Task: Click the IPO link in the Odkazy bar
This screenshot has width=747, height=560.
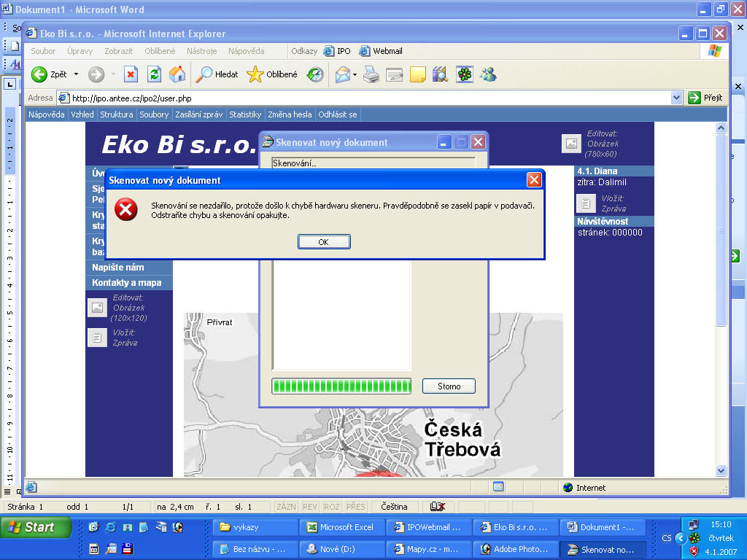Action: point(337,51)
